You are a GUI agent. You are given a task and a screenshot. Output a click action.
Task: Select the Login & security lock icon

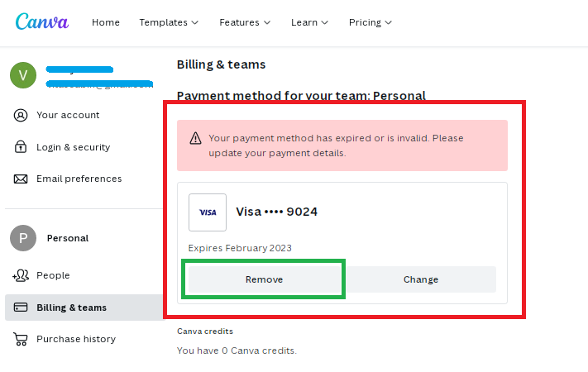click(21, 147)
